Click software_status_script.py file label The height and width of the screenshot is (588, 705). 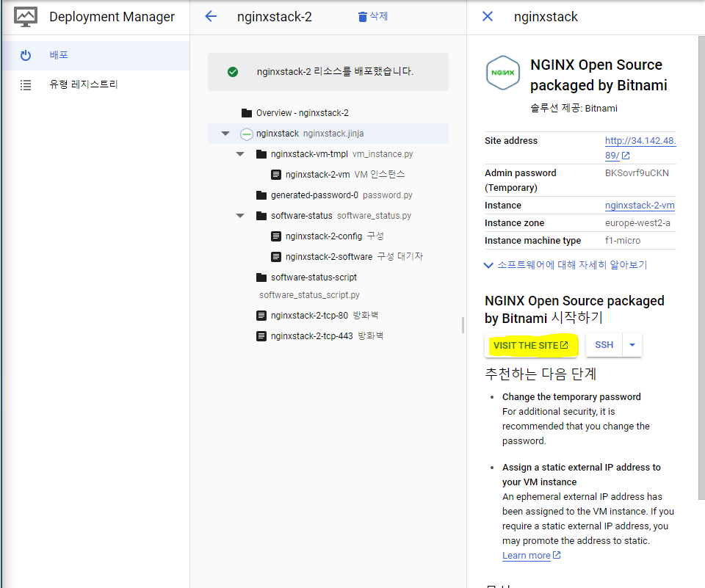(309, 295)
